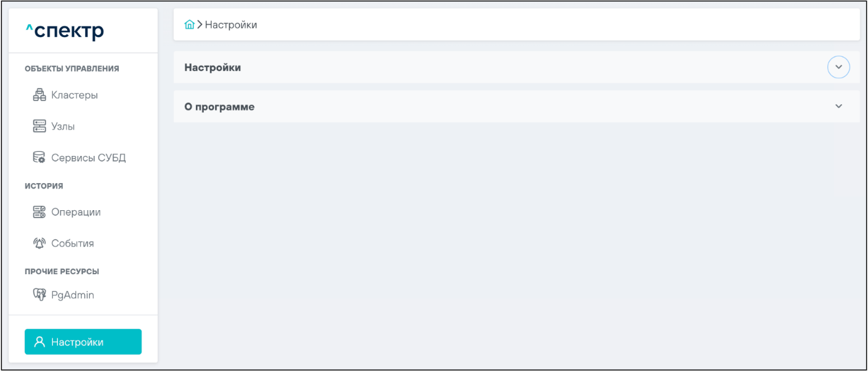The height and width of the screenshot is (371, 868).
Task: Open the Кластеры menu item
Action: (x=75, y=95)
